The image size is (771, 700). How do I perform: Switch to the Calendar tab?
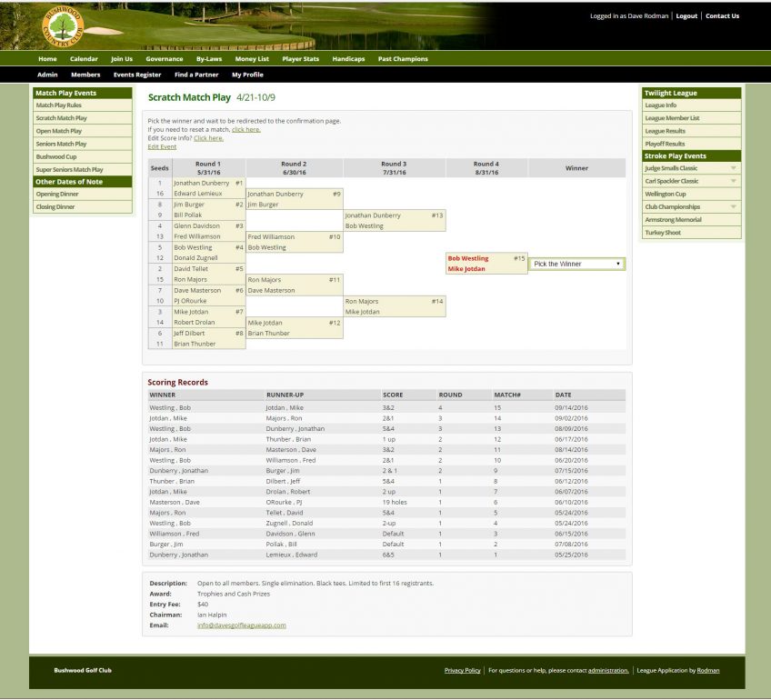(x=84, y=58)
